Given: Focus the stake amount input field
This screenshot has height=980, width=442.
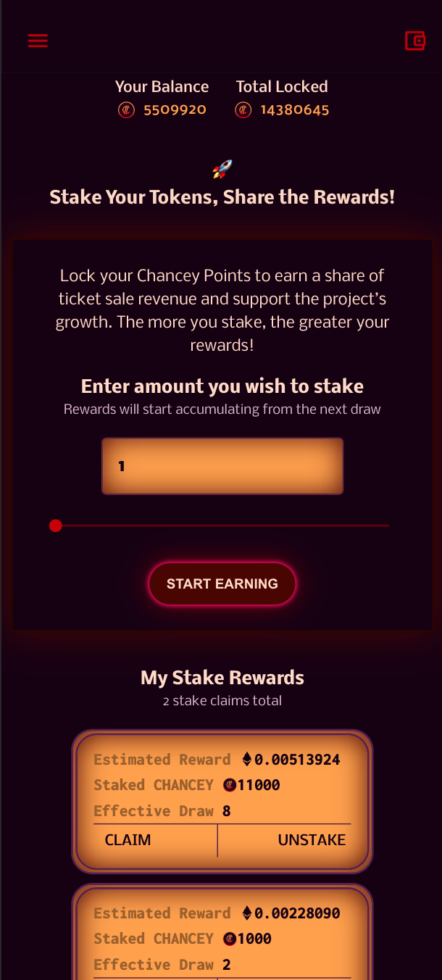Looking at the screenshot, I should tap(222, 466).
